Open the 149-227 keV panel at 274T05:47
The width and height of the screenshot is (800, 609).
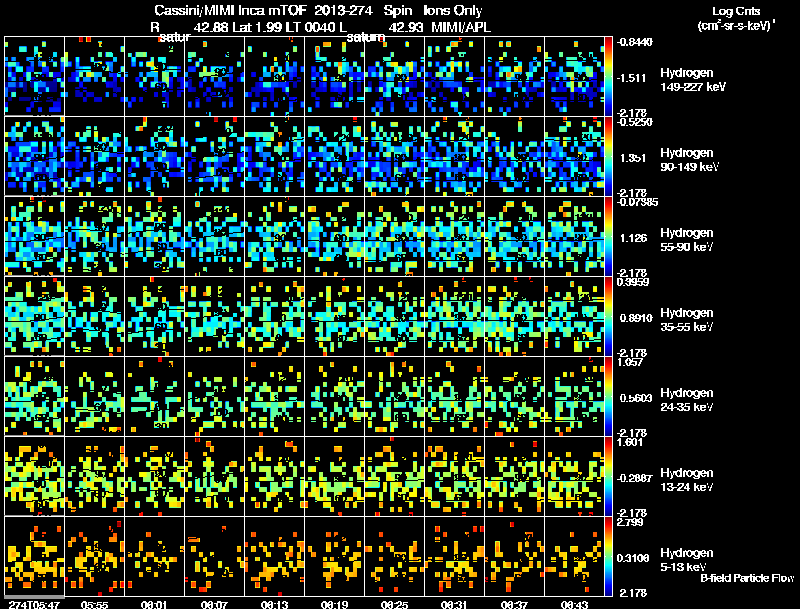(34, 77)
